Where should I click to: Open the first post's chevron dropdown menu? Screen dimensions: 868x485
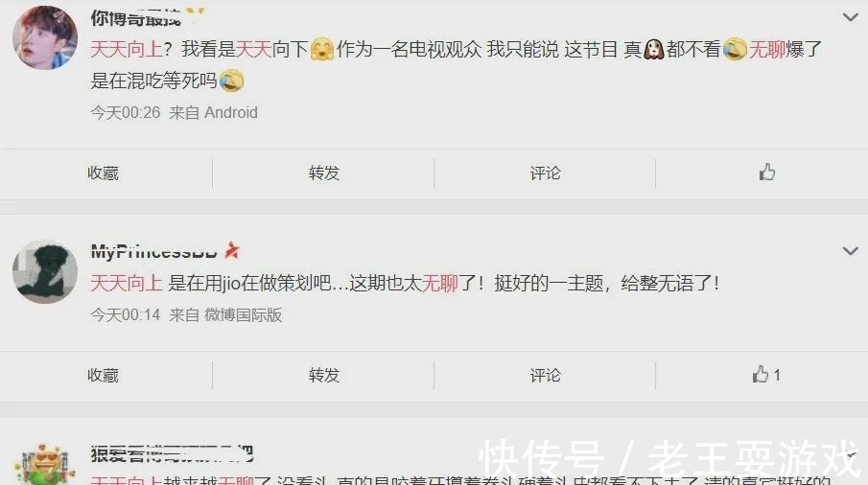coord(851,17)
